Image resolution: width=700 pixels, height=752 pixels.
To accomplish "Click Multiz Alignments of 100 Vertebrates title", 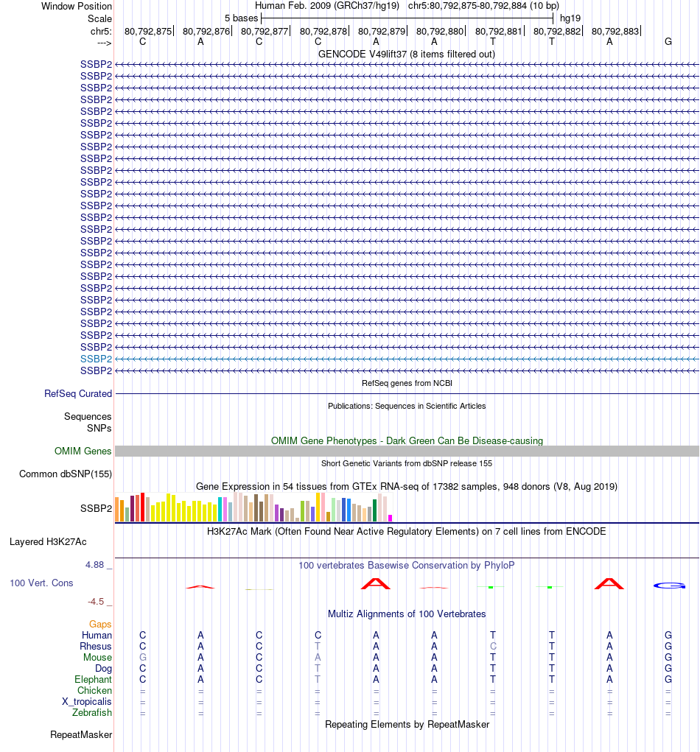I will 407,614.
